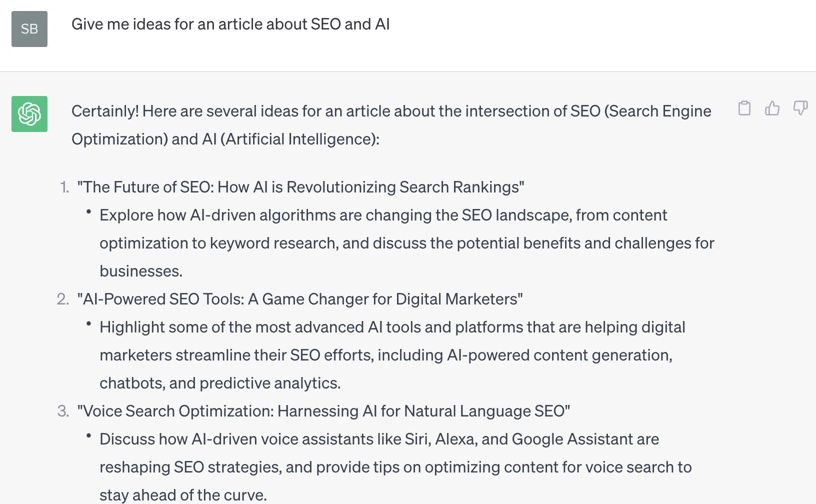The height and width of the screenshot is (504, 816).
Task: Click the text "stay ahead of the curve."
Action: coord(183,495)
